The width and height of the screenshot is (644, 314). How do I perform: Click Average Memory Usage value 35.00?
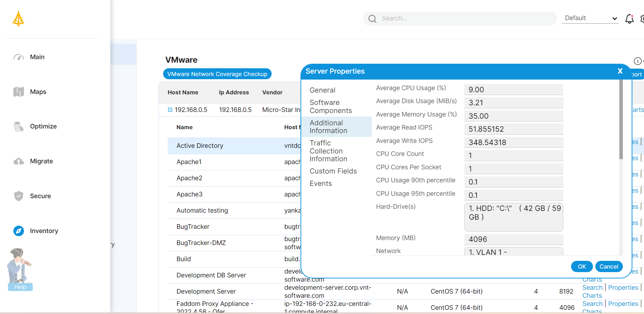coord(514,116)
